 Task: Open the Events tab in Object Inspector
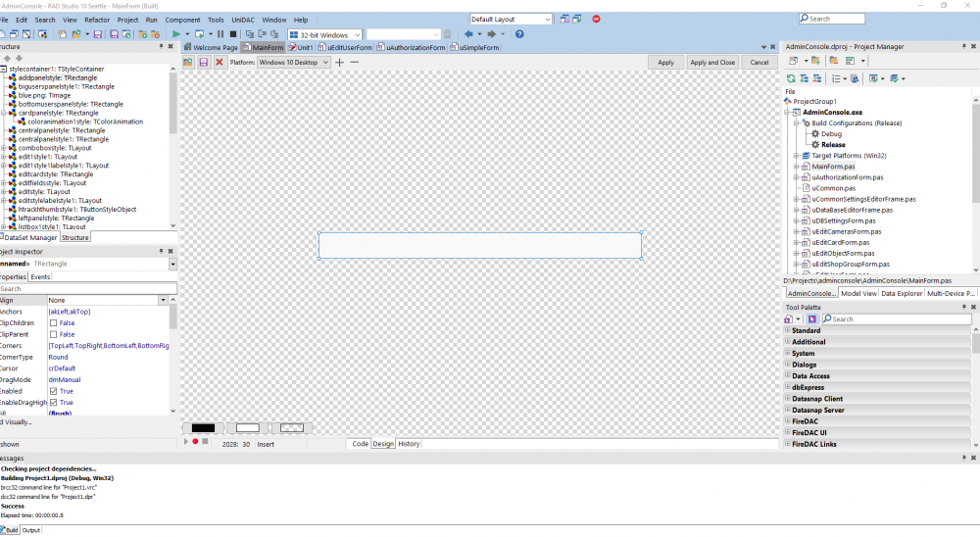pyautogui.click(x=40, y=277)
